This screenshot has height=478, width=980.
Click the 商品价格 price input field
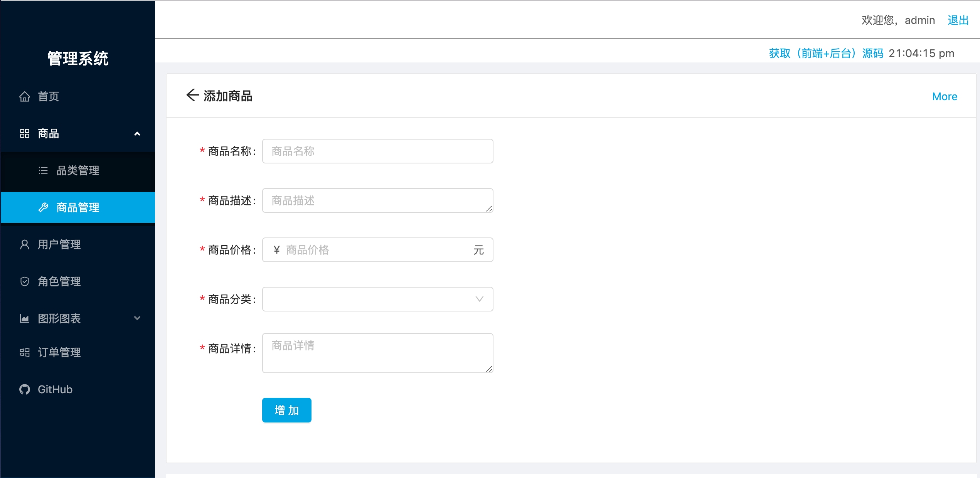377,250
